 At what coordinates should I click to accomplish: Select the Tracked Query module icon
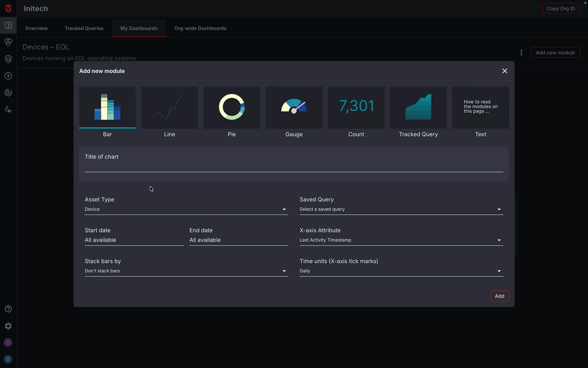(418, 107)
